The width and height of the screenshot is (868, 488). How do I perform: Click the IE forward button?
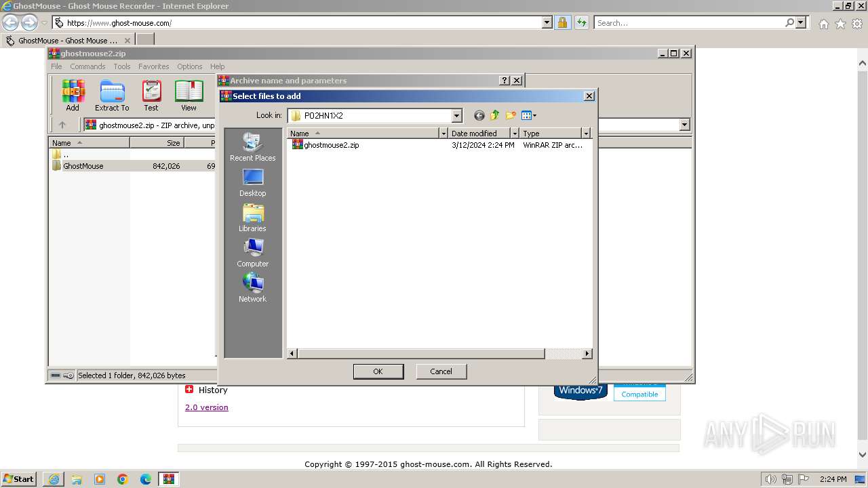[29, 23]
